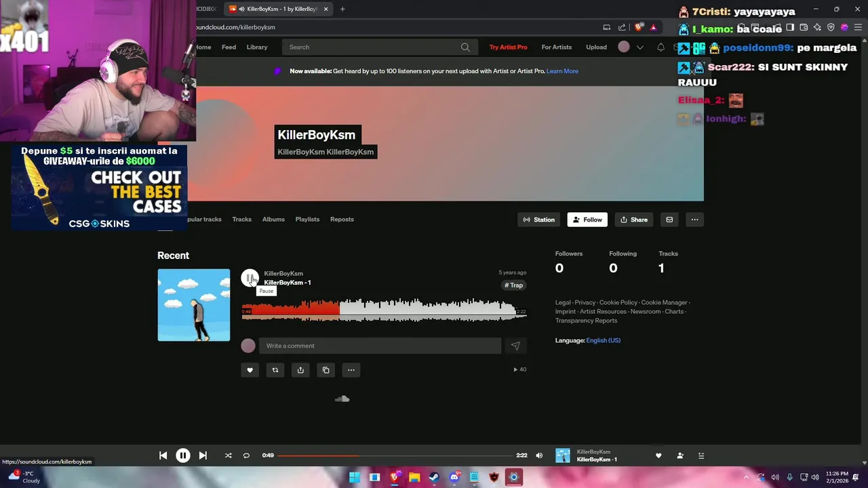Screen dimensions: 868x488
Task: Open the Tracks count stat
Action: (x=668, y=262)
